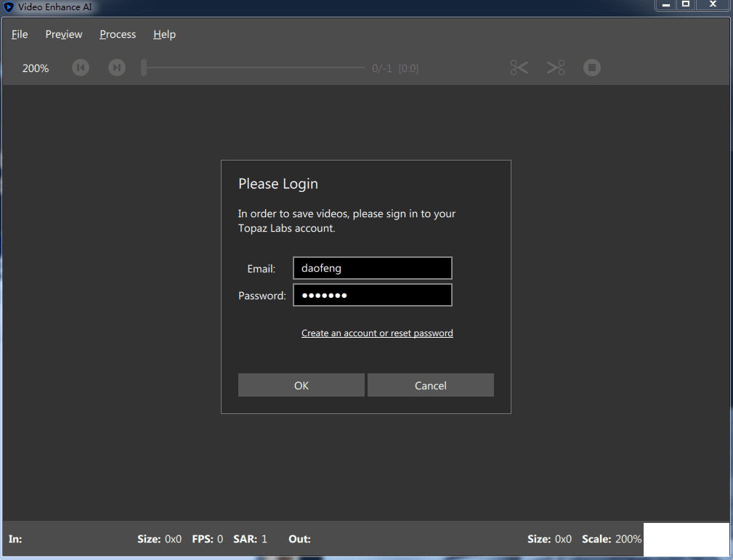Click the SAR: 1 status entry
733x560 pixels.
pos(250,539)
